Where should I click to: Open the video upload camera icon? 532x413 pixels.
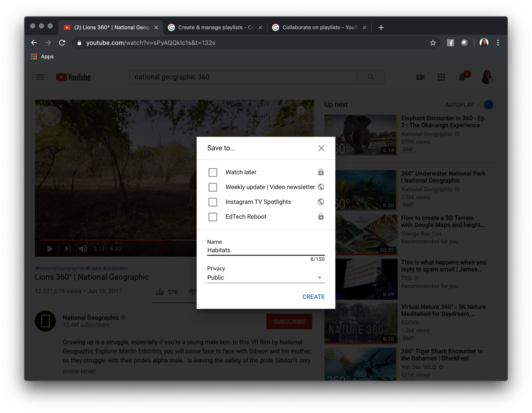(420, 77)
